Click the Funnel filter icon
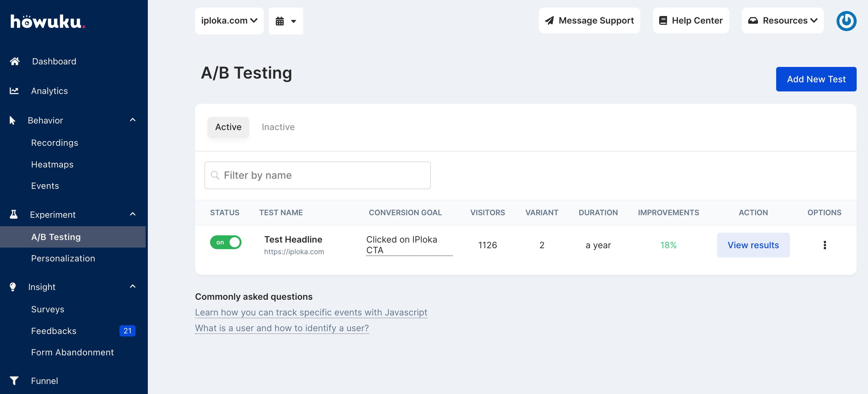The height and width of the screenshot is (394, 868). (14, 380)
